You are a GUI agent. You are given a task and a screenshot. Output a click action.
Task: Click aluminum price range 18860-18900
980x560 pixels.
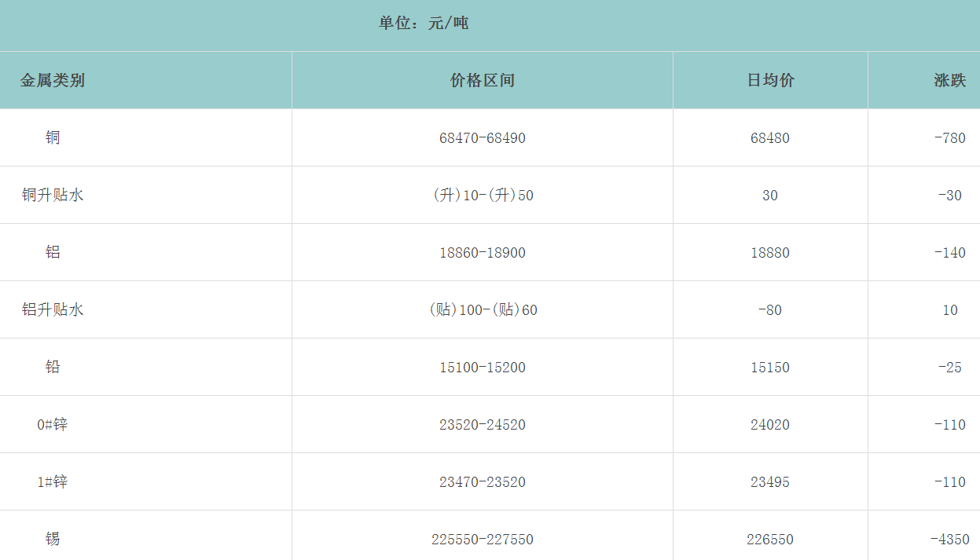pyautogui.click(x=483, y=253)
